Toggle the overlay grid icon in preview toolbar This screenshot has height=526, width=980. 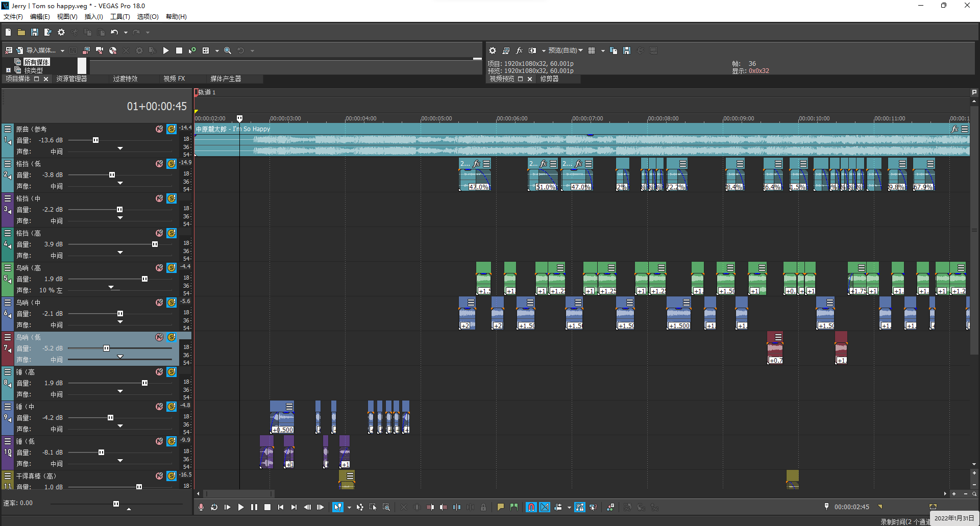pyautogui.click(x=592, y=51)
